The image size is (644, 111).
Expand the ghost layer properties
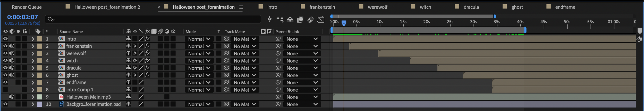pyautogui.click(x=33, y=75)
